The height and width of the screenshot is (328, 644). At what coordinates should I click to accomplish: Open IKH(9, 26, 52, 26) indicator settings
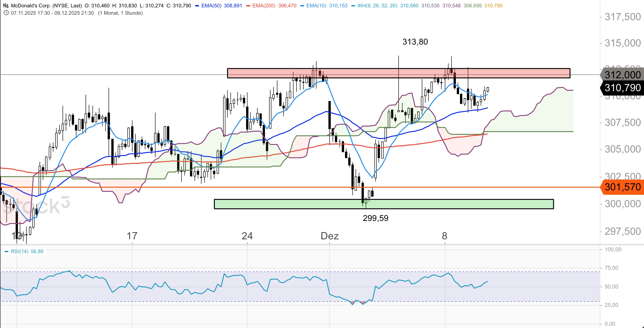click(x=377, y=6)
